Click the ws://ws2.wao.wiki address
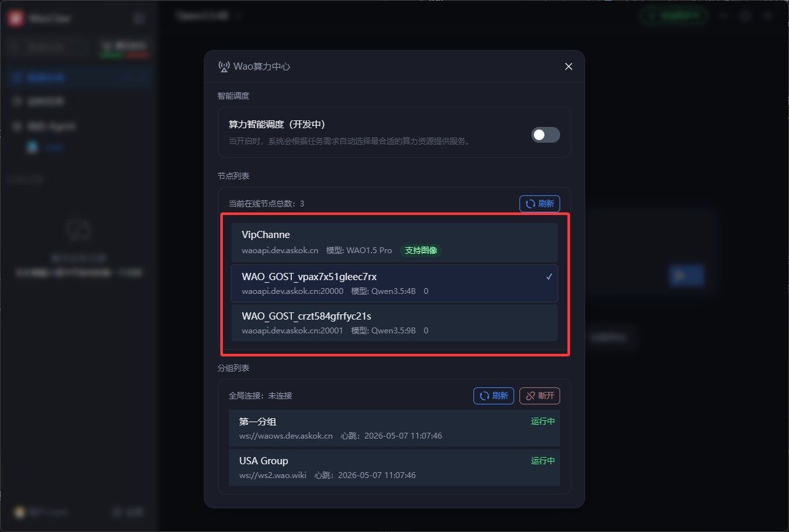This screenshot has height=532, width=789. pos(273,475)
